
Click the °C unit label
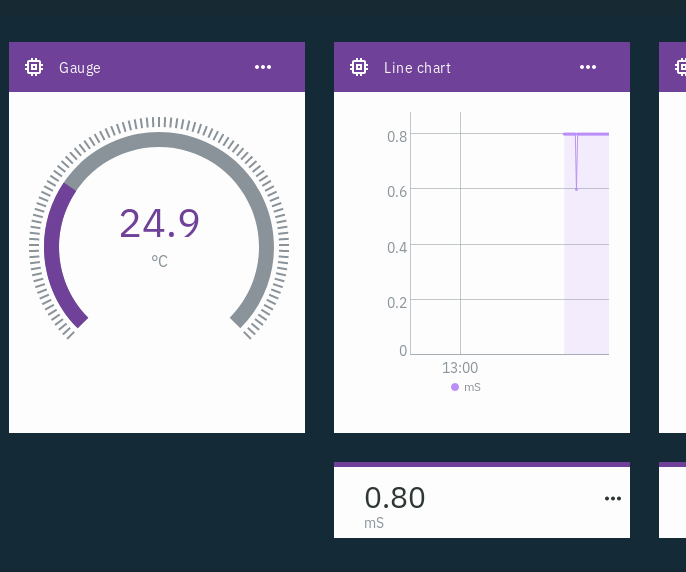pyautogui.click(x=159, y=261)
